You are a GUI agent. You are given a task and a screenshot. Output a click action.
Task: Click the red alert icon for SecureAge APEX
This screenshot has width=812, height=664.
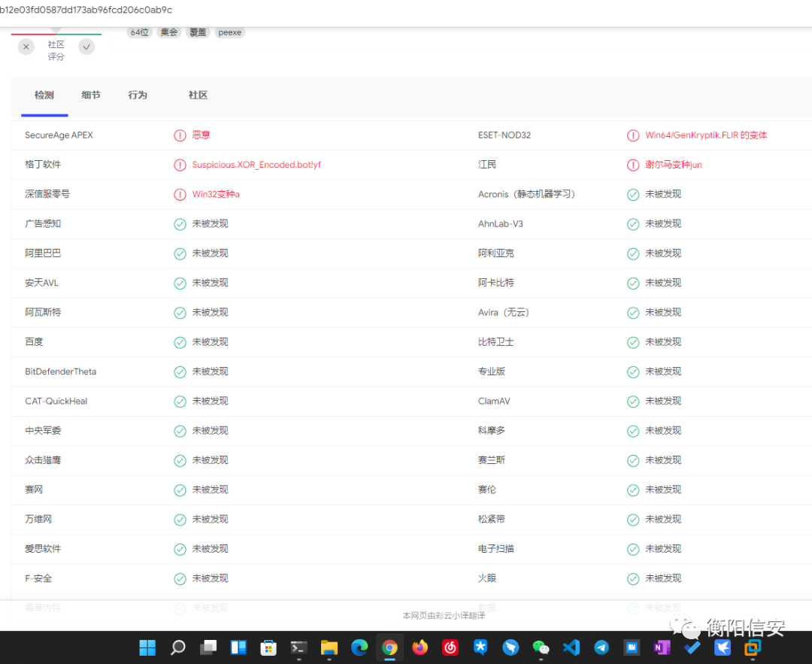click(x=180, y=135)
